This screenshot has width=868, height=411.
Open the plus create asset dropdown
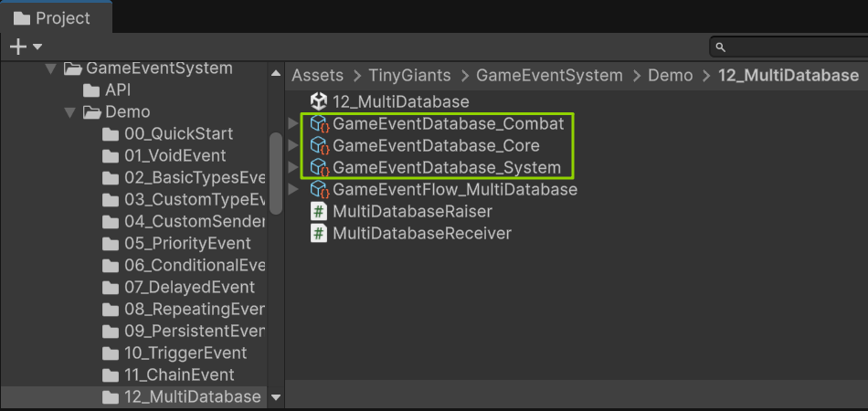26,46
